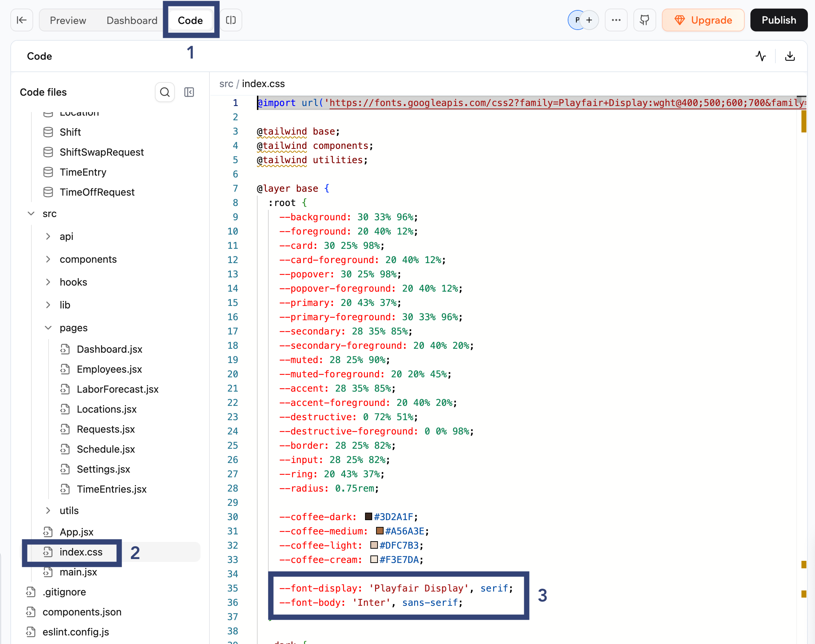Expand the api folder
The width and height of the screenshot is (815, 644).
click(x=48, y=236)
